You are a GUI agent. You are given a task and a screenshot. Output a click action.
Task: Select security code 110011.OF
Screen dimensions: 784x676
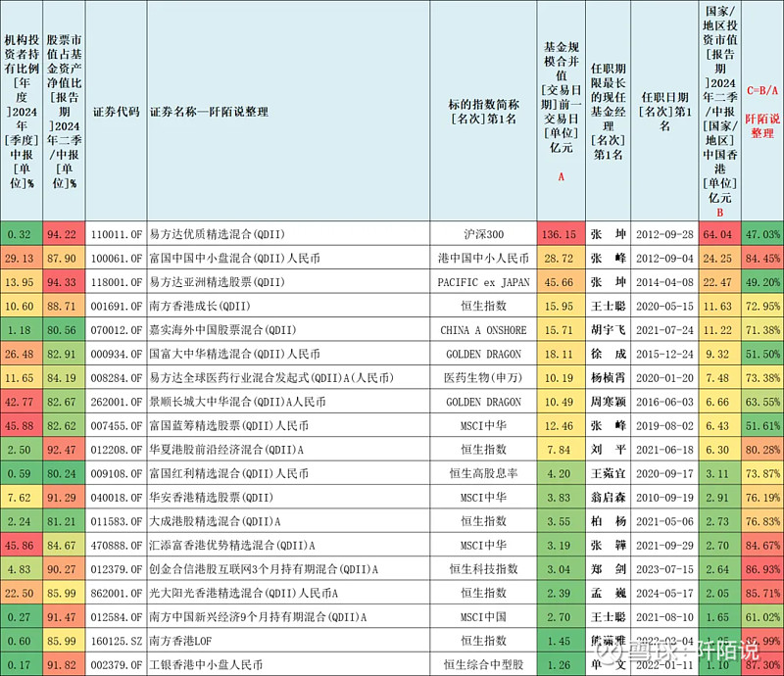tap(116, 234)
